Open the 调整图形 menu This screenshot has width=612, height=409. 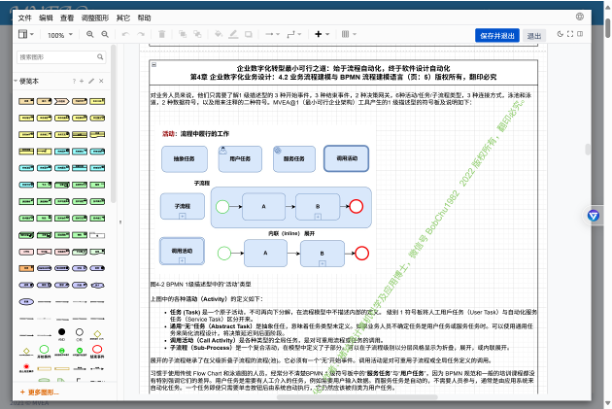(95, 18)
